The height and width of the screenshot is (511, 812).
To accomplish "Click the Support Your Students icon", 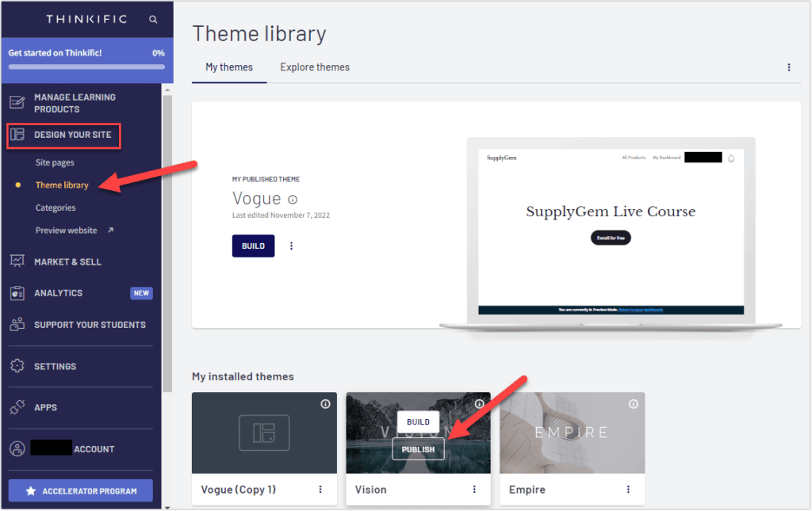I will (17, 324).
